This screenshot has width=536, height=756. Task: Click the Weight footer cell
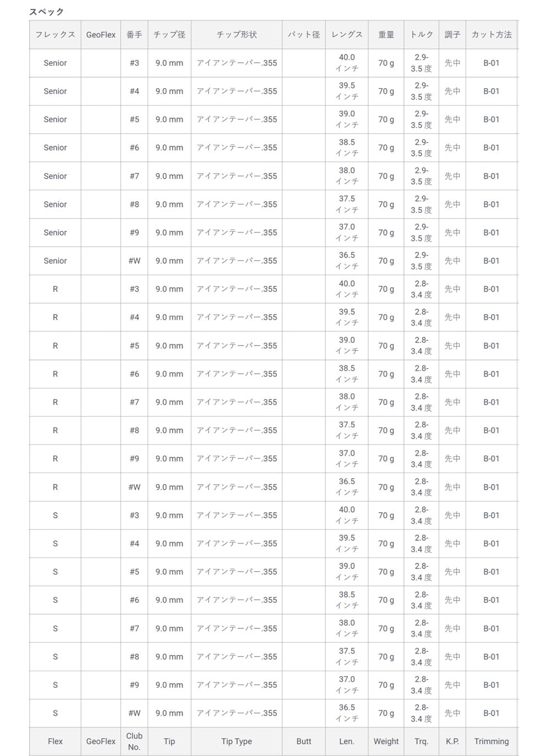[386, 741]
